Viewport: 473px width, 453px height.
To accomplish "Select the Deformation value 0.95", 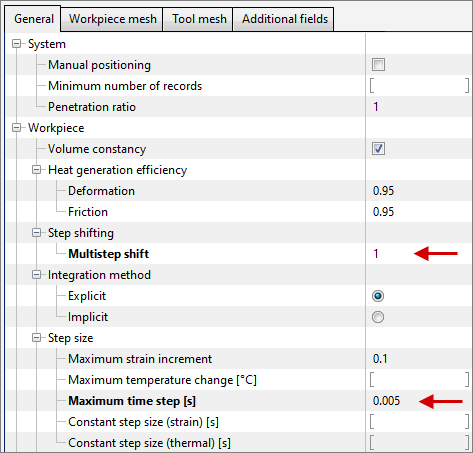I will [383, 191].
